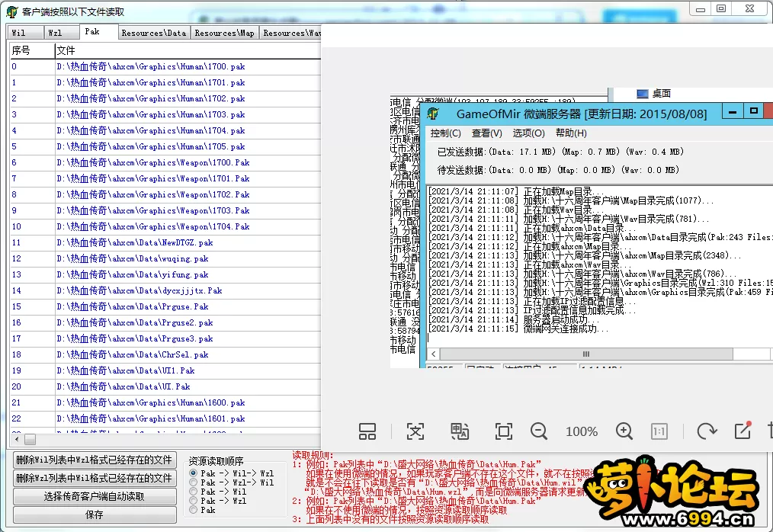Image resolution: width=773 pixels, height=532 pixels.
Task: Click the desktop icon beside 桌面
Action: click(x=642, y=94)
